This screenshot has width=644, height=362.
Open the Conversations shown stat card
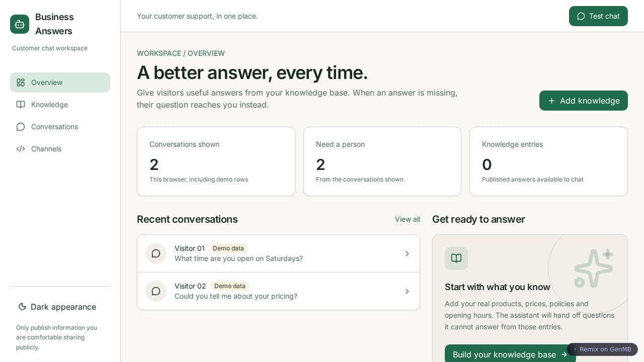click(x=216, y=161)
